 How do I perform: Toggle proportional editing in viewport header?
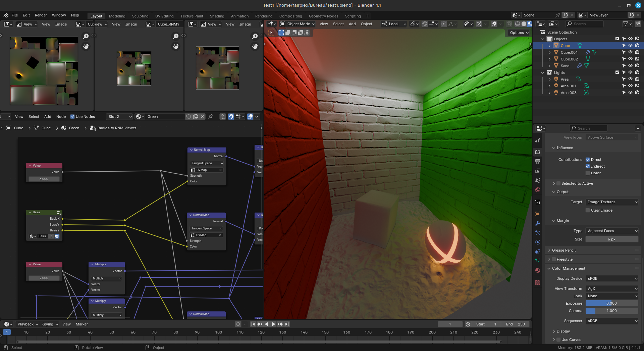pos(444,24)
